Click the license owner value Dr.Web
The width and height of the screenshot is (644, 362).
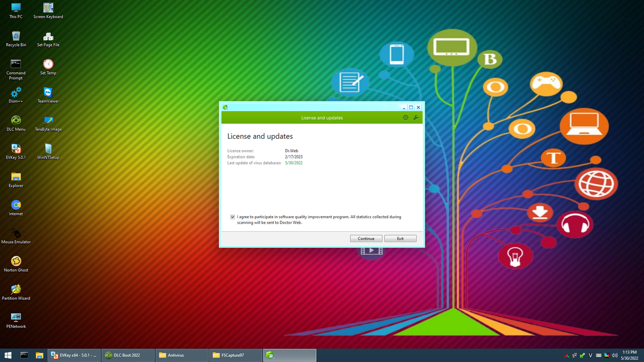click(x=292, y=151)
